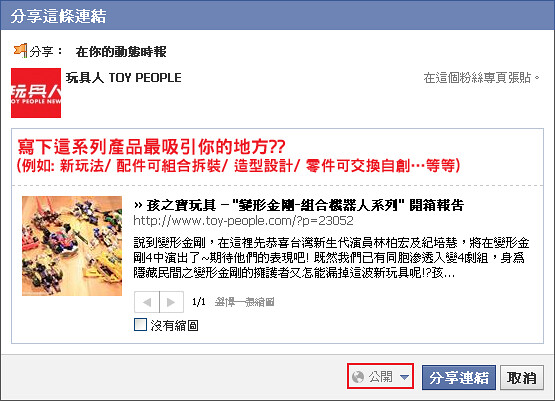Click the 玩具人 TOY PEOPLE page name
Screen dimensions: 555x401
124,78
